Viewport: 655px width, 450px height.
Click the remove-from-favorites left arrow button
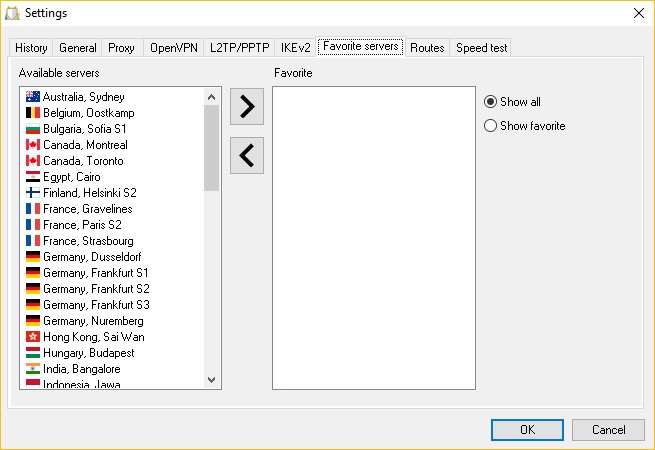246,155
